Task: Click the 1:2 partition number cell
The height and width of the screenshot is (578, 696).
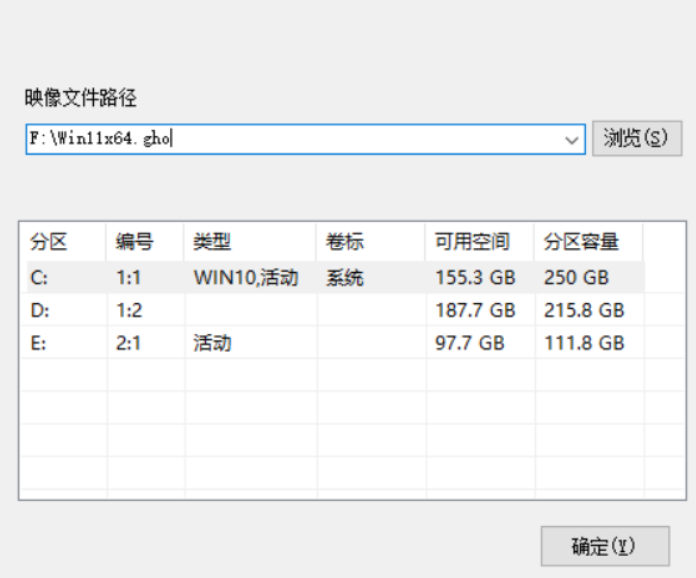Action: pyautogui.click(x=129, y=311)
